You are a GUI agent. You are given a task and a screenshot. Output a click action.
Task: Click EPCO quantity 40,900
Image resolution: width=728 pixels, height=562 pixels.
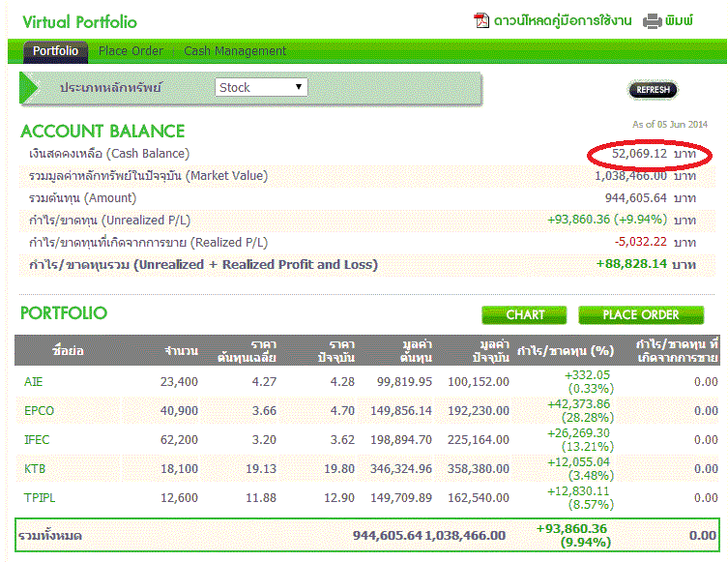click(179, 411)
